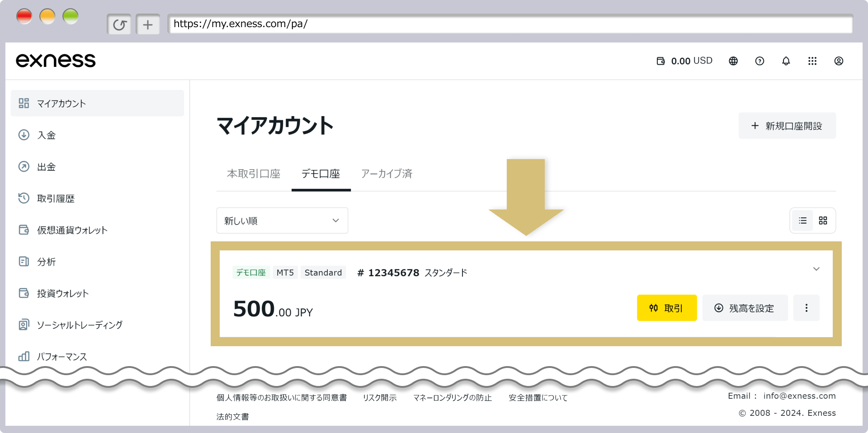The width and height of the screenshot is (868, 433).
Task: Open 安全措置について footer link
Action: pyautogui.click(x=538, y=398)
